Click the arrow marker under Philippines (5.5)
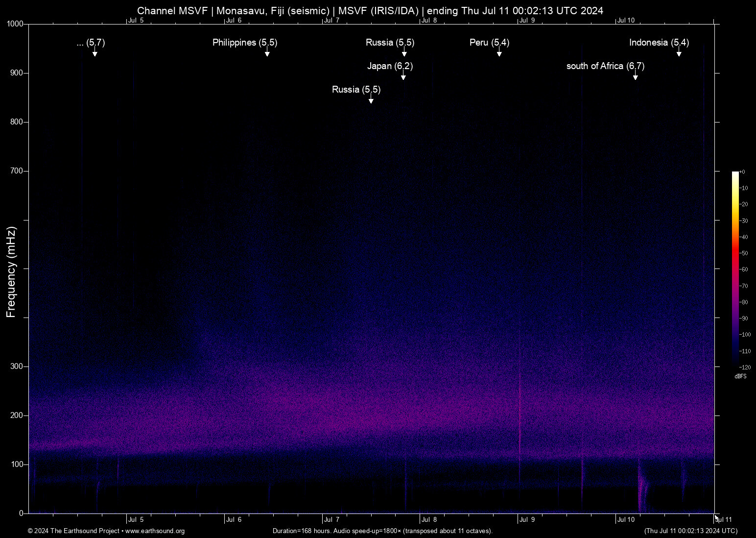 (x=267, y=53)
